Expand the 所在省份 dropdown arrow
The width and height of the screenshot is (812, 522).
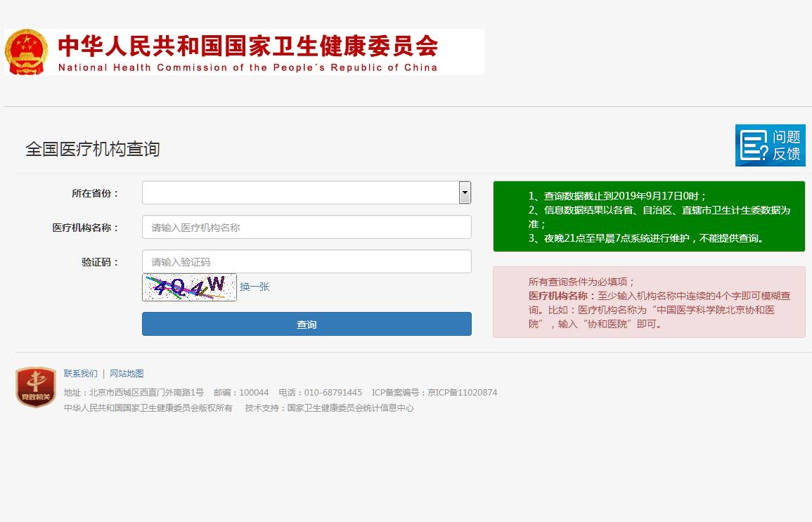click(x=465, y=193)
